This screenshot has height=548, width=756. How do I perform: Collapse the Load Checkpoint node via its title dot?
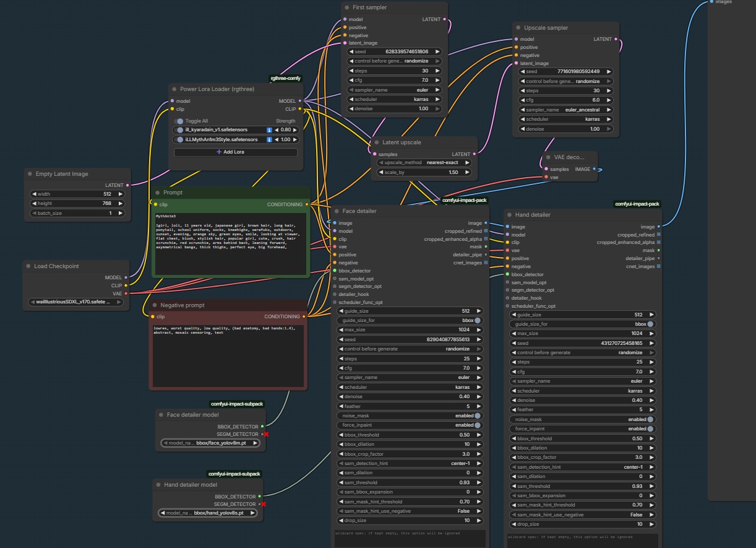28,266
